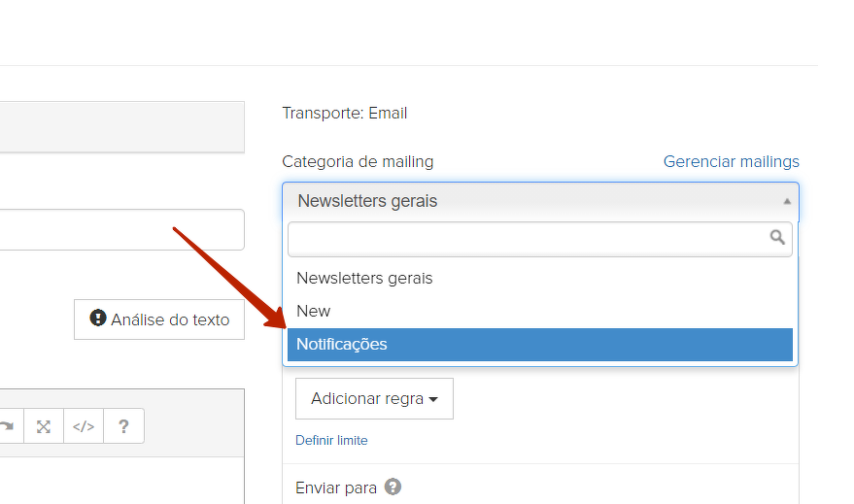Click the Categoria de mailing label
854x504 pixels.
[x=358, y=161]
